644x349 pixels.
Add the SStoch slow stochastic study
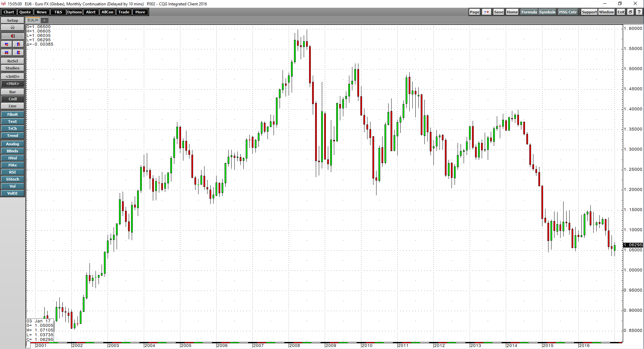click(x=12, y=179)
